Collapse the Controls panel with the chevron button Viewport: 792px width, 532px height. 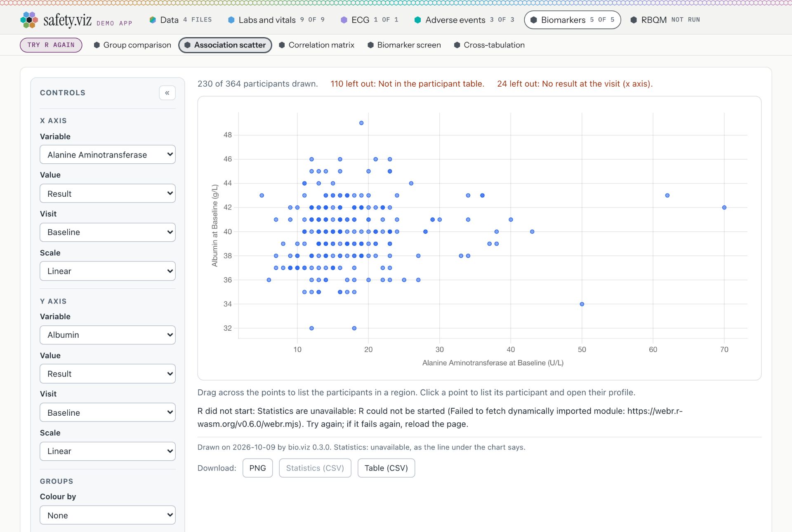[x=167, y=93]
